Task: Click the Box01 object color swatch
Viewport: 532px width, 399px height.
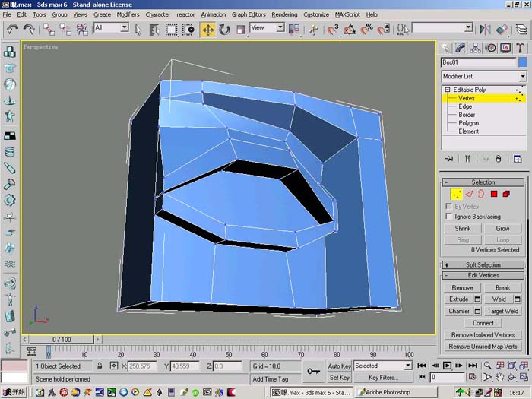Action: (523, 62)
